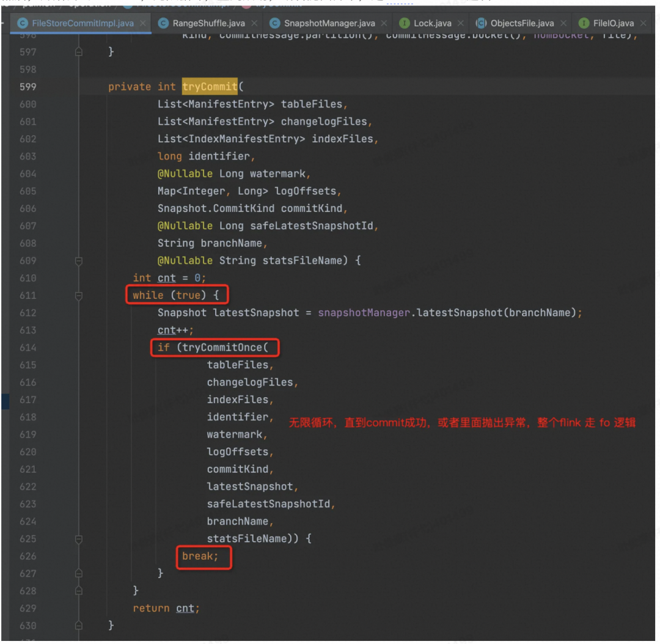Click 'cnt++;' on line 613
The width and height of the screenshot is (660, 644).
[175, 330]
